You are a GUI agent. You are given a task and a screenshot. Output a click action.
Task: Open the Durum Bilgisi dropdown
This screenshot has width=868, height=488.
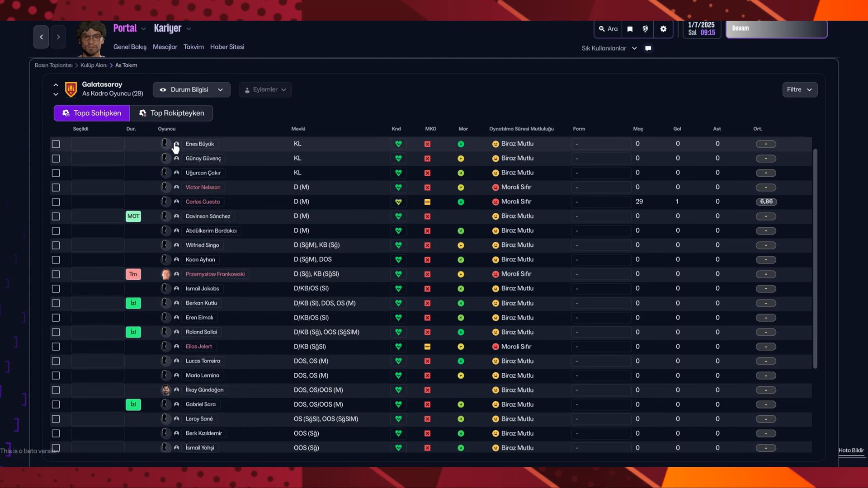[191, 89]
